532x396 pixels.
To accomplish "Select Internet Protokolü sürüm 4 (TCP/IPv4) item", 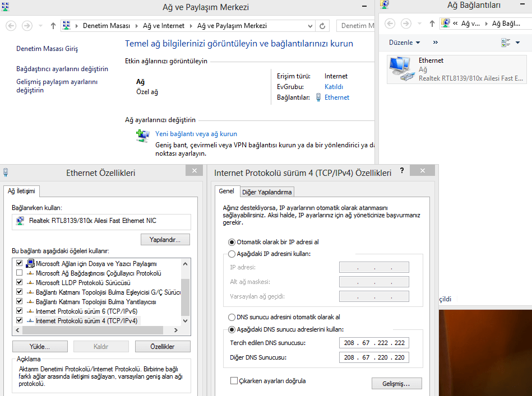I will coord(86,321).
